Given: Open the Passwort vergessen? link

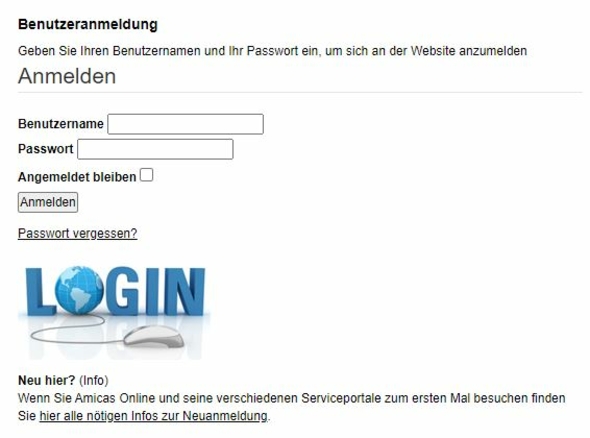Looking at the screenshot, I should tap(78, 233).
